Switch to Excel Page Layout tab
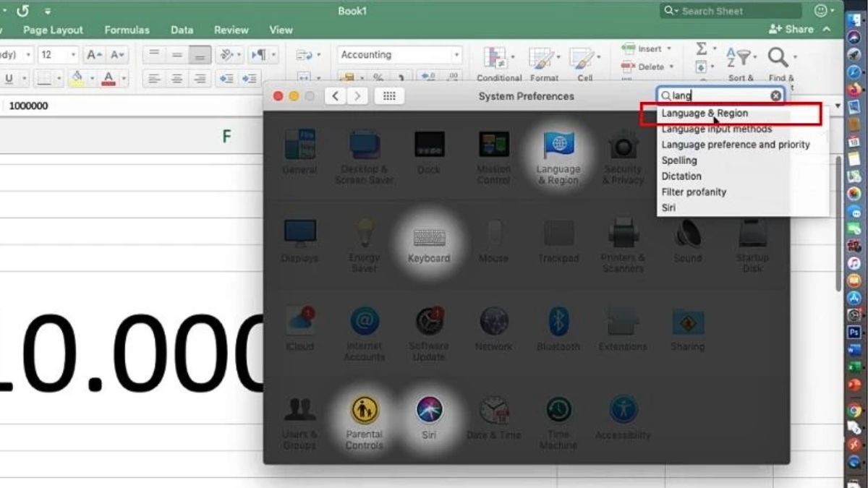The height and width of the screenshot is (488, 868). click(x=53, y=30)
